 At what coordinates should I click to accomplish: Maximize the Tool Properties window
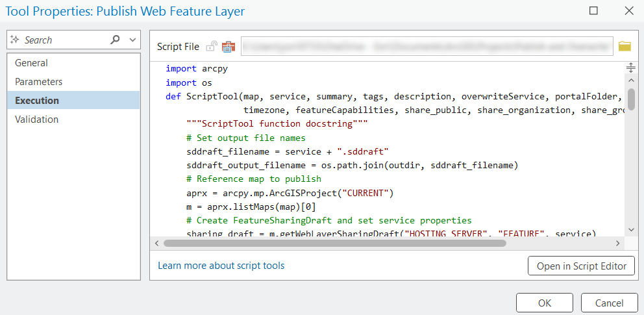pyautogui.click(x=593, y=10)
